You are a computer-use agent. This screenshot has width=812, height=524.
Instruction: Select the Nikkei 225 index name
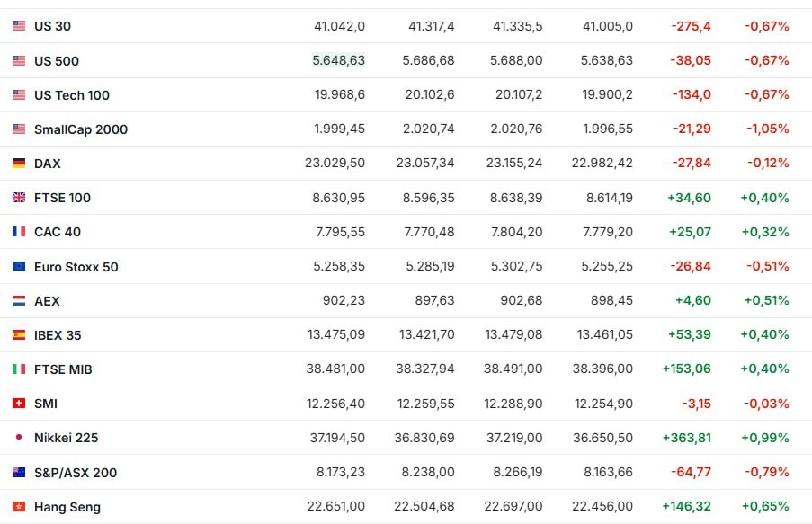(67, 438)
